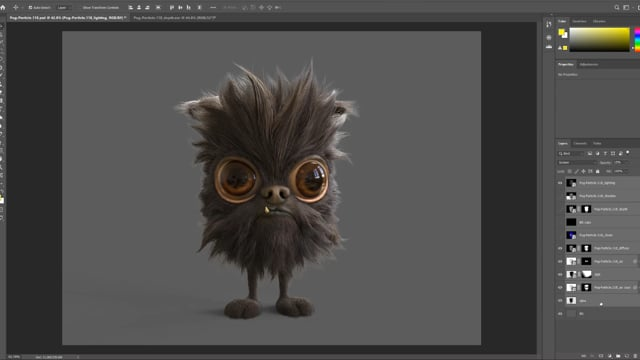
Task: Show the hidden depth layer
Action: click(x=560, y=209)
